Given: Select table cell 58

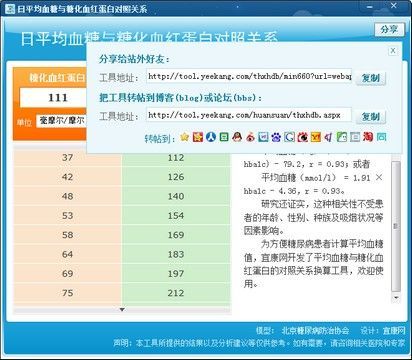Looking at the screenshot, I should pyautogui.click(x=67, y=235).
